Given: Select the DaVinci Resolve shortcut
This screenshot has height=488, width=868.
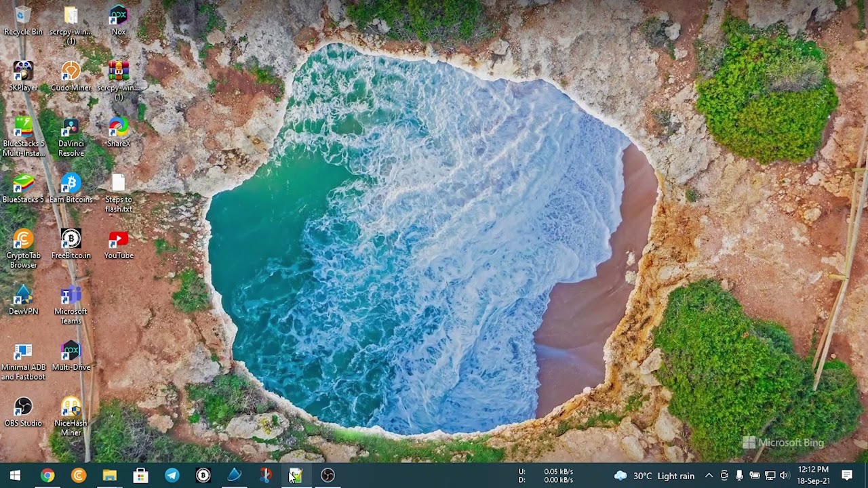Looking at the screenshot, I should (71, 129).
